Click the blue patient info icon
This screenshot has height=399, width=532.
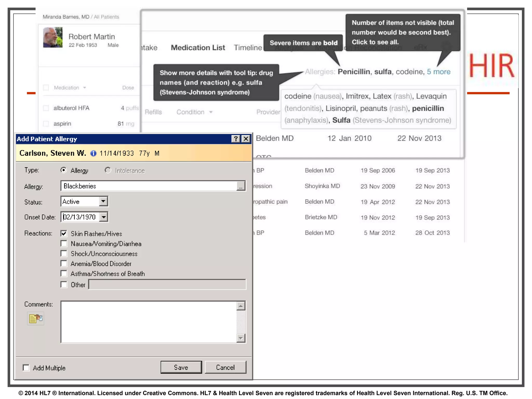coord(93,153)
